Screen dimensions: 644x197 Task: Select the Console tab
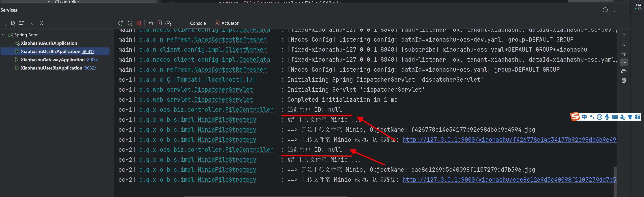tap(198, 23)
